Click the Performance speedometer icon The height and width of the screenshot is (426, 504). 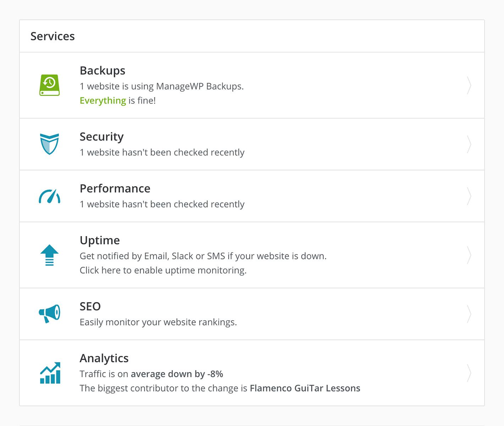tap(49, 196)
